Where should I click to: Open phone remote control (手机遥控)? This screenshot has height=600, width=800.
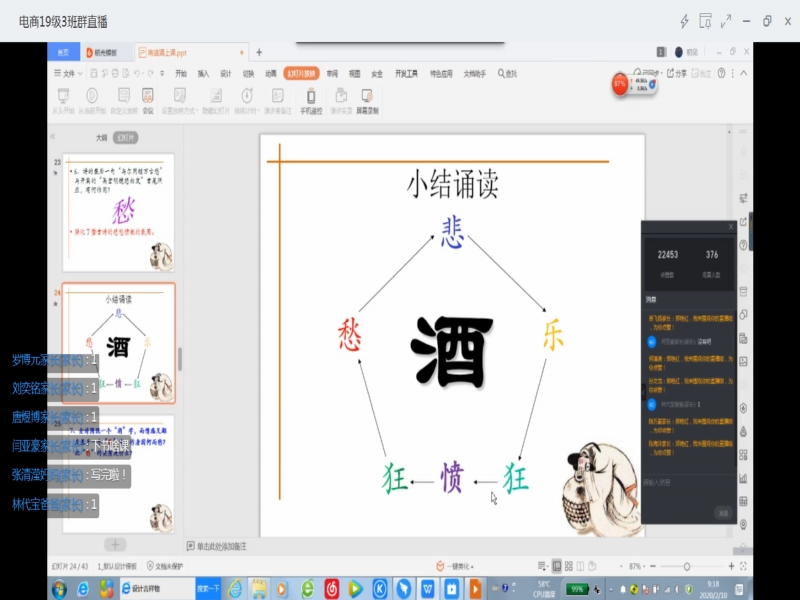pyautogui.click(x=311, y=101)
